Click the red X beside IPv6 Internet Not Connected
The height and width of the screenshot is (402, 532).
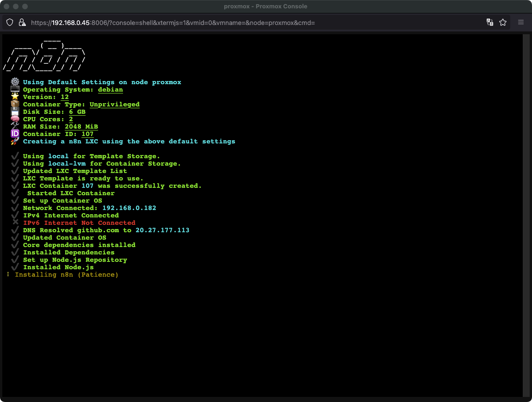[15, 223]
